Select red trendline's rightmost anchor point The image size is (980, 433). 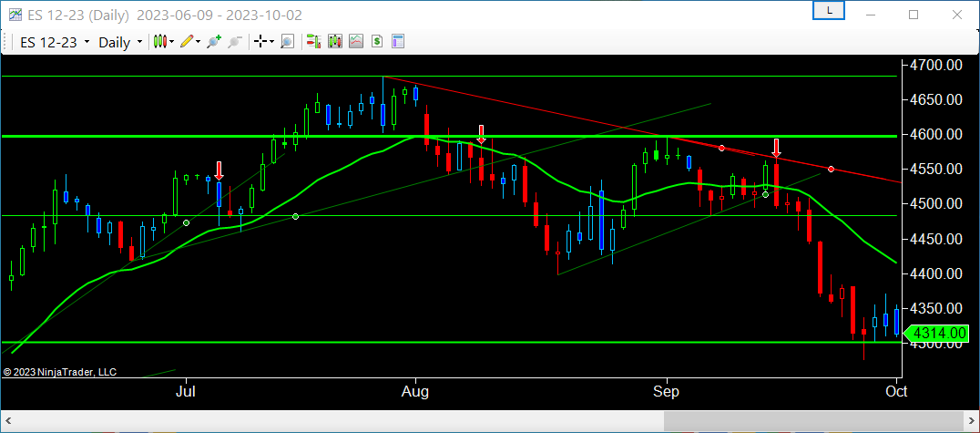pyautogui.click(x=831, y=169)
